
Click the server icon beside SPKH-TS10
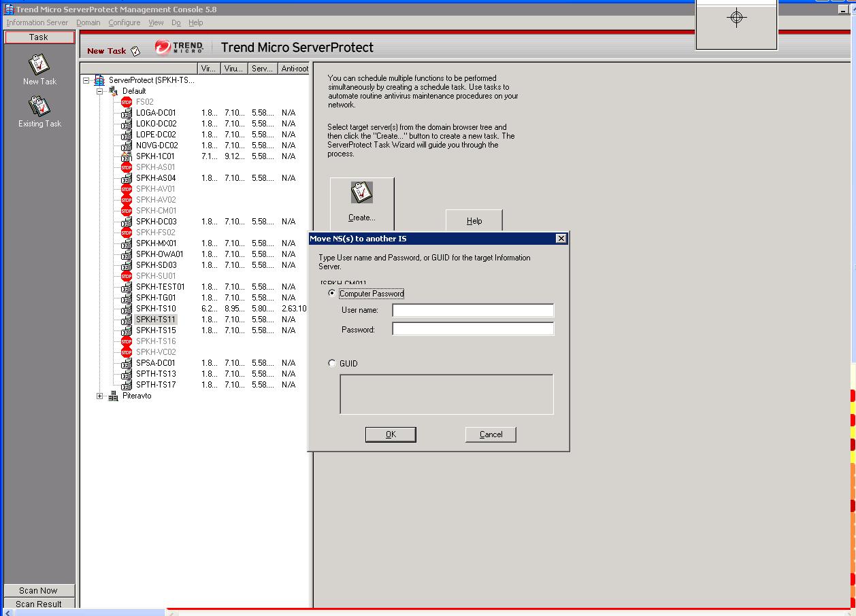point(127,309)
